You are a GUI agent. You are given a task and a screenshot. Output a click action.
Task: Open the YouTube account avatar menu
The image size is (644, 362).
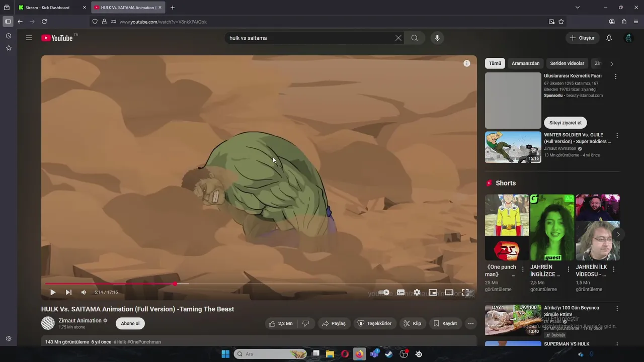point(628,38)
